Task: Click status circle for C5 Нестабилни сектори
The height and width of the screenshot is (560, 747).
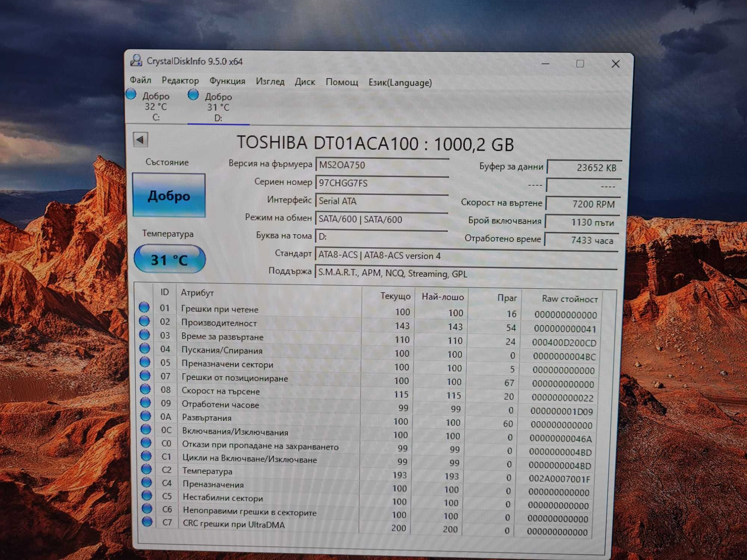Action: click(147, 495)
